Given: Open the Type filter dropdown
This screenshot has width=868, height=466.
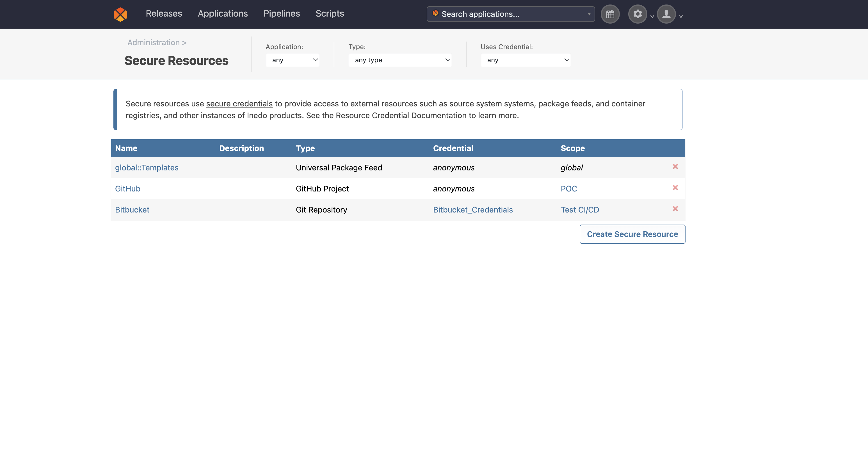Looking at the screenshot, I should coord(400,60).
